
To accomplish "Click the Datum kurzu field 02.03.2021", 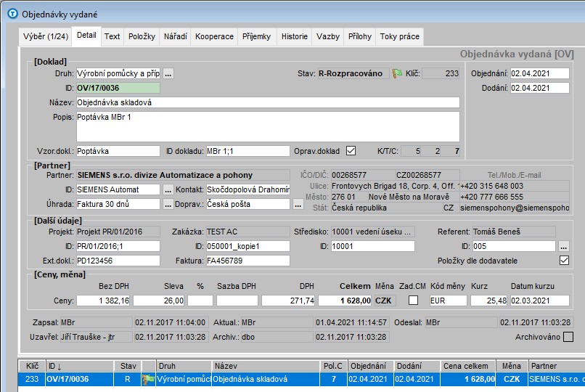I will click(539, 301).
